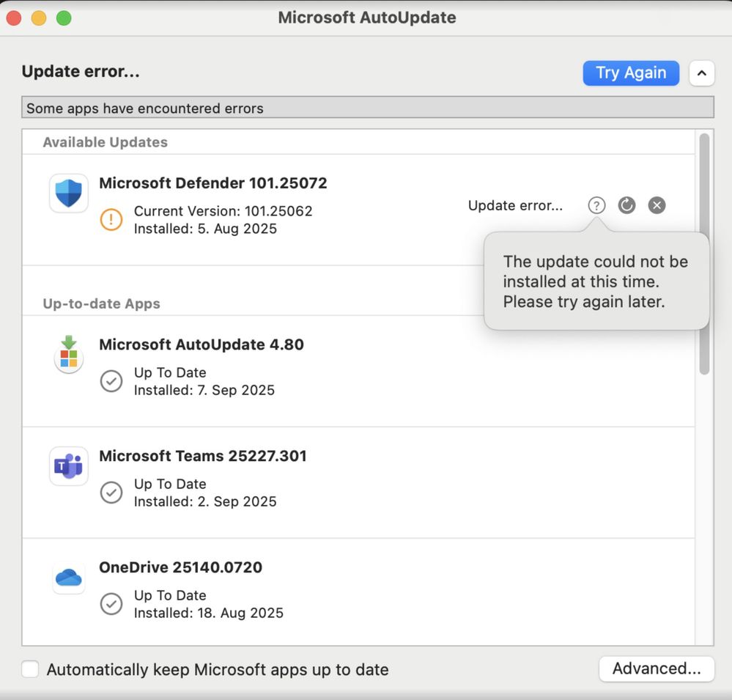Close the Microsoft AutoUpdate window
Viewport: 732px width, 700px height.
click(x=14, y=18)
